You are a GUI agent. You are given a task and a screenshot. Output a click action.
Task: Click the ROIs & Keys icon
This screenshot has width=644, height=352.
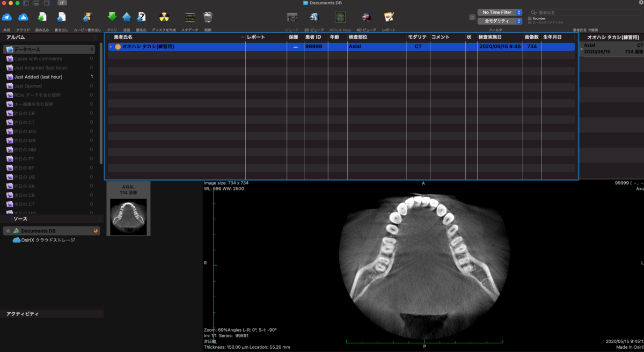click(x=340, y=17)
